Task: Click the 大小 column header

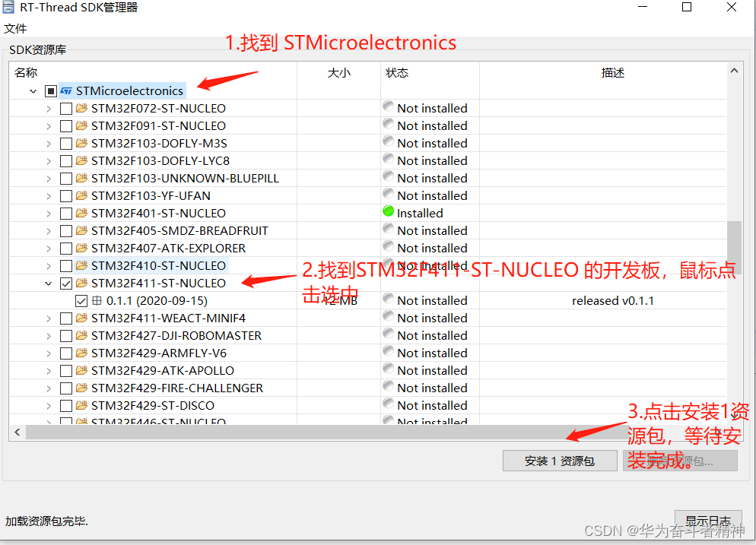Action: (339, 73)
